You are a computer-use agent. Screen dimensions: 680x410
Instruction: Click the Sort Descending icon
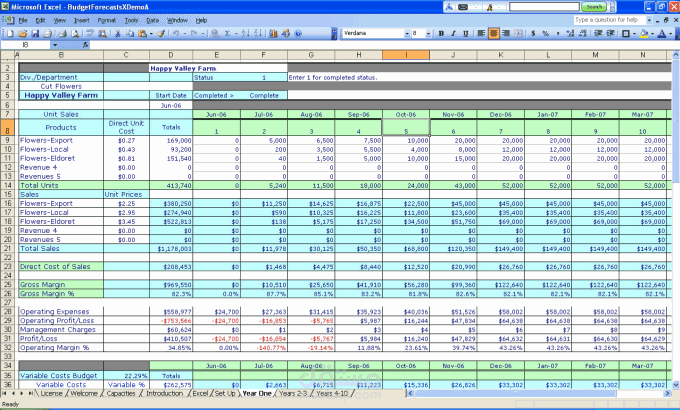click(x=258, y=33)
